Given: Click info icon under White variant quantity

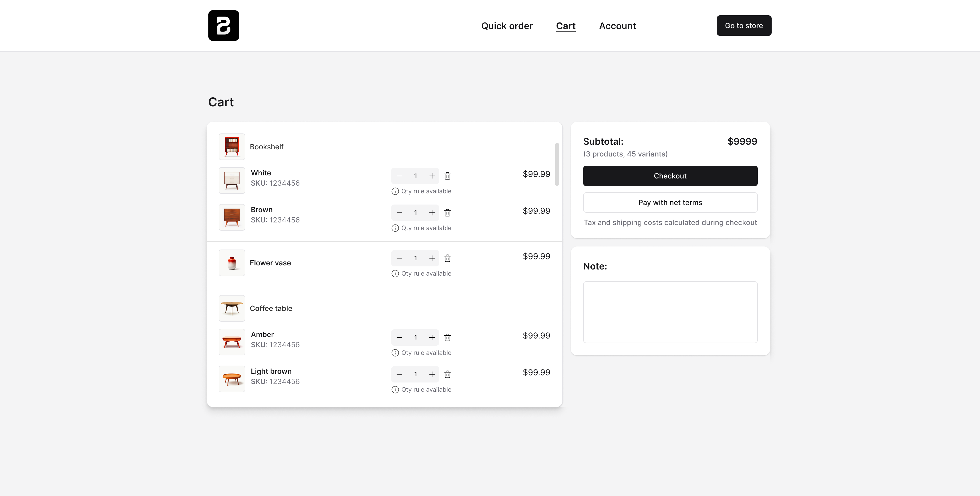Looking at the screenshot, I should (395, 191).
